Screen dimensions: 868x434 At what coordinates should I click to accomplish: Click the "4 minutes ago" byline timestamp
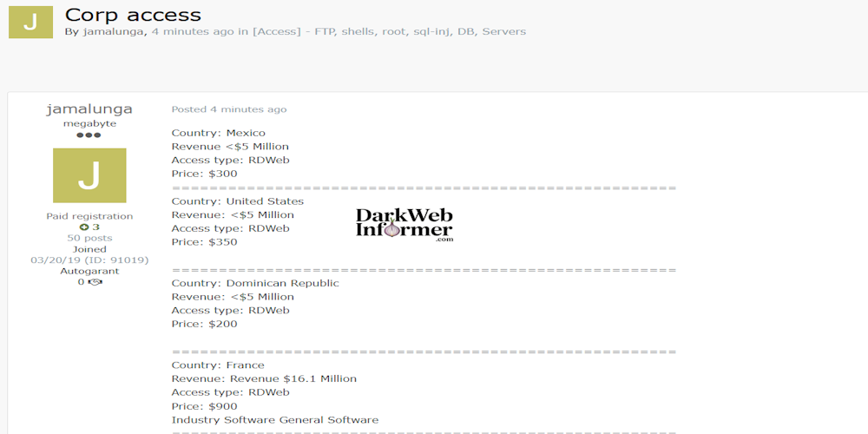[193, 31]
